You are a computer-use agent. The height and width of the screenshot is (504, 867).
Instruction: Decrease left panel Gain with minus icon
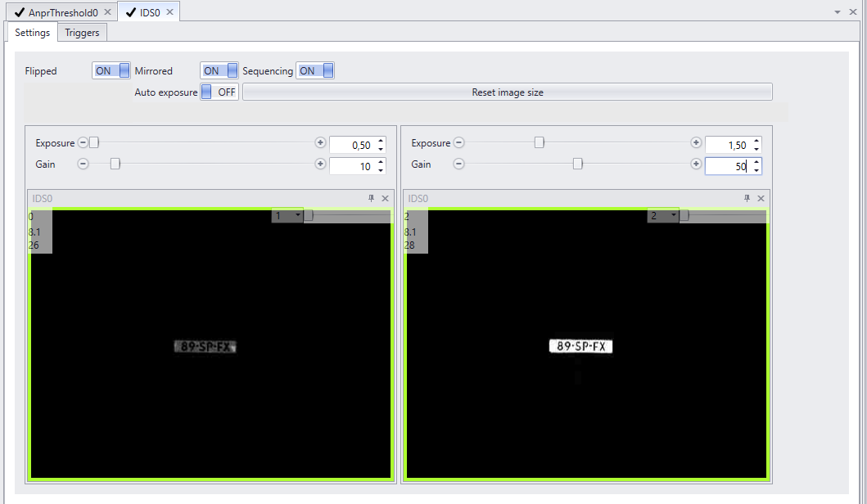pos(83,164)
